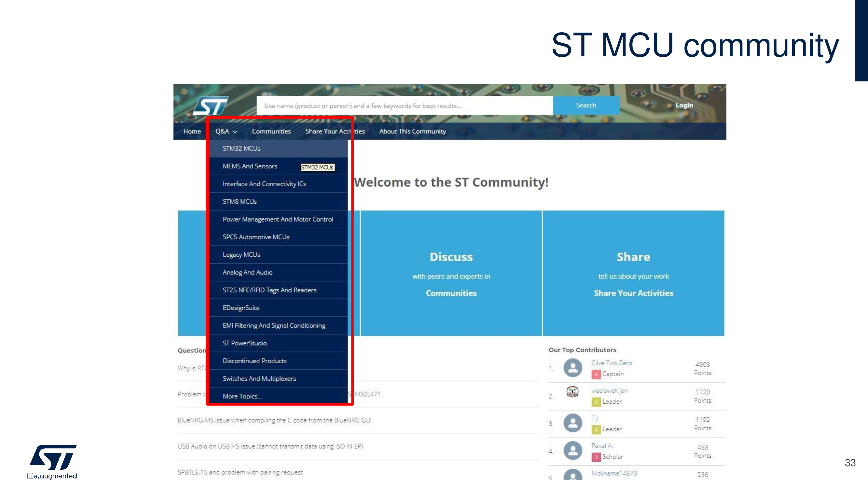Select STM32 MCUs from Q&A menu
The width and height of the screenshot is (868, 489).
(x=241, y=148)
